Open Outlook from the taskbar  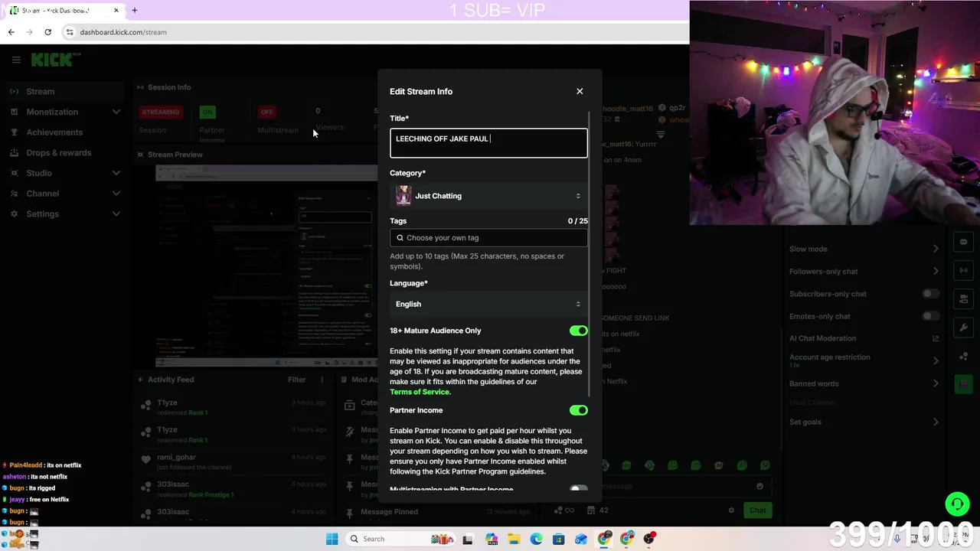pos(582,539)
